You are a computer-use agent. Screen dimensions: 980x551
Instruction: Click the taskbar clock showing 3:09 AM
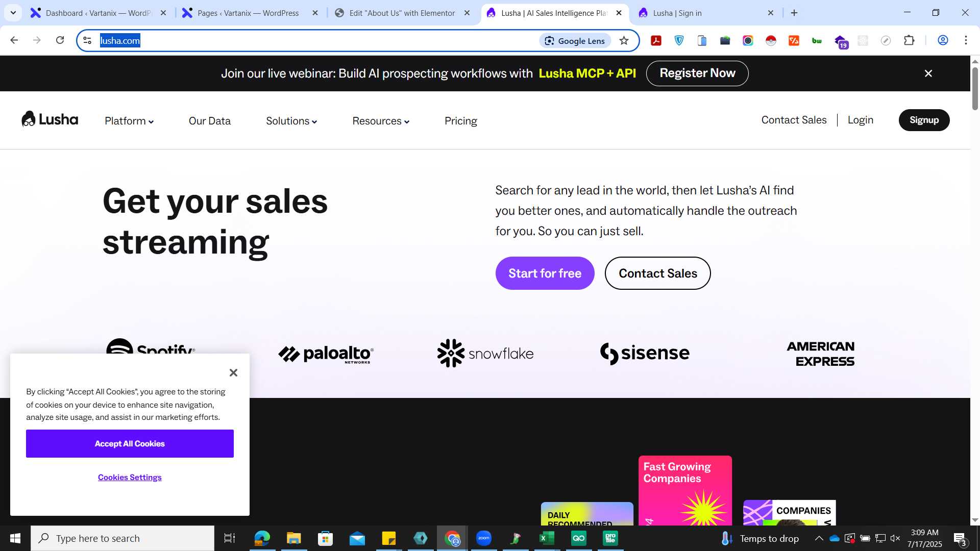click(x=924, y=538)
